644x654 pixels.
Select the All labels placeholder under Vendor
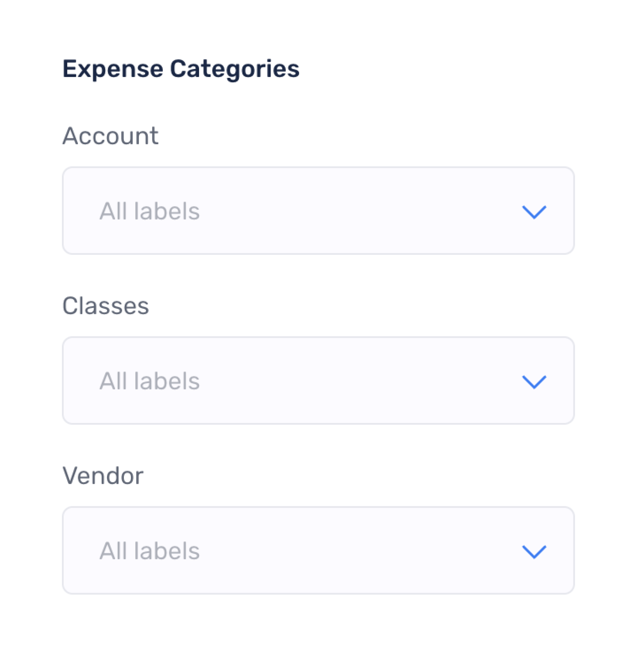point(150,551)
